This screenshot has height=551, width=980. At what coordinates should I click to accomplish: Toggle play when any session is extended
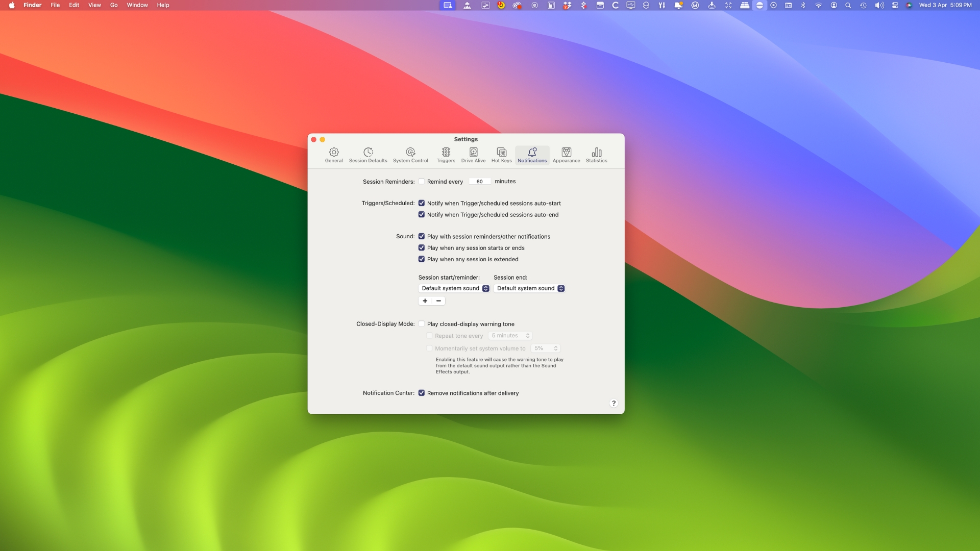(422, 259)
